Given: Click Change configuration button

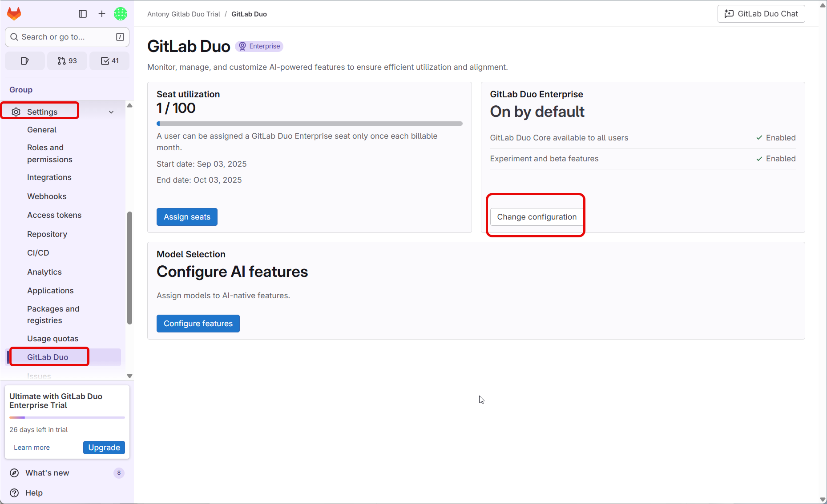Looking at the screenshot, I should coord(537,217).
